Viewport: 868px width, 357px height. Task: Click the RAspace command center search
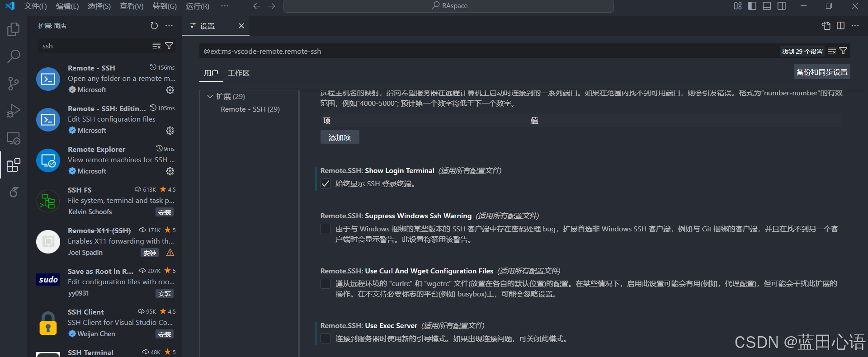[x=448, y=6]
